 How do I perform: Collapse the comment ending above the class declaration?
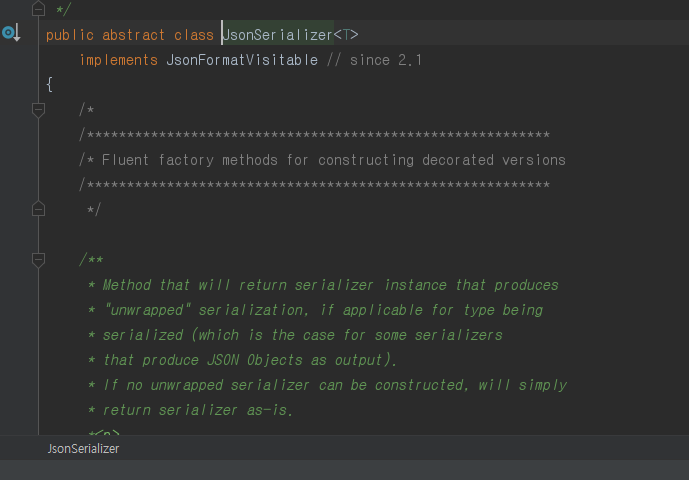click(39, 8)
